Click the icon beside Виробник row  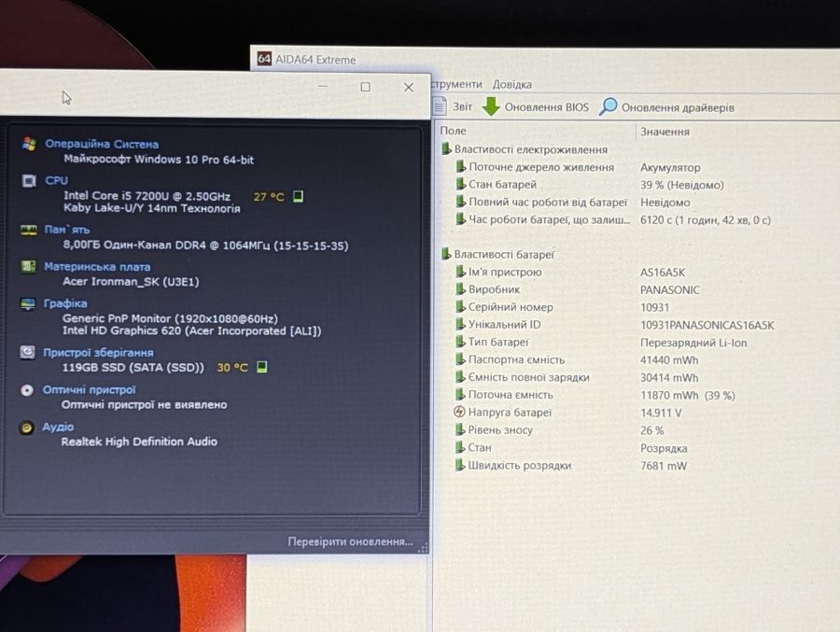(459, 289)
